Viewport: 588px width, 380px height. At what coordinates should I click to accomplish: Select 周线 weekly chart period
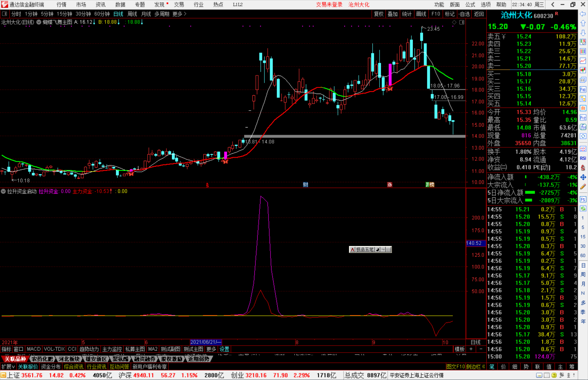point(132,14)
